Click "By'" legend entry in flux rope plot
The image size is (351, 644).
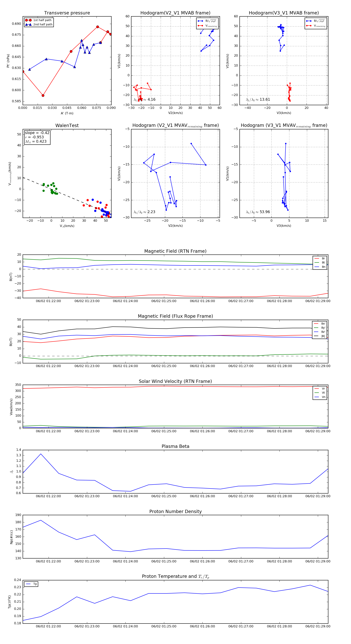point(320,328)
